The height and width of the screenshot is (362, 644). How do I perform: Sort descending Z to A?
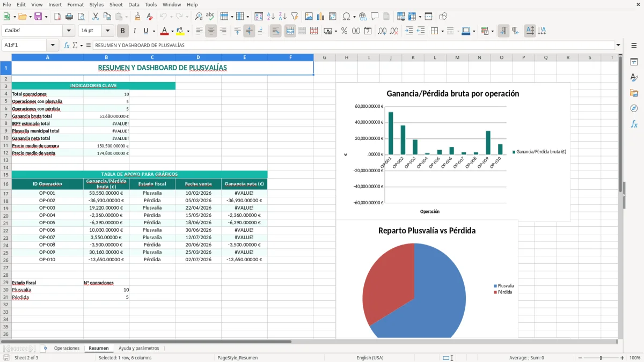click(x=283, y=17)
